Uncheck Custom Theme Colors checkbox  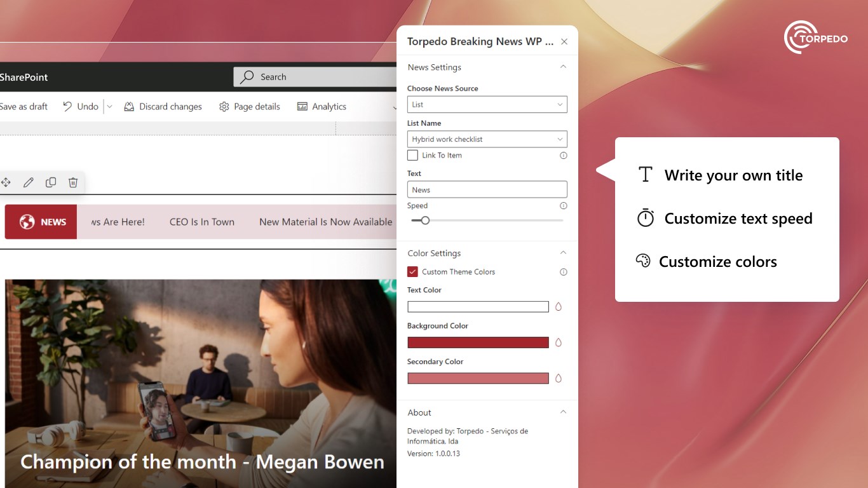tap(412, 272)
